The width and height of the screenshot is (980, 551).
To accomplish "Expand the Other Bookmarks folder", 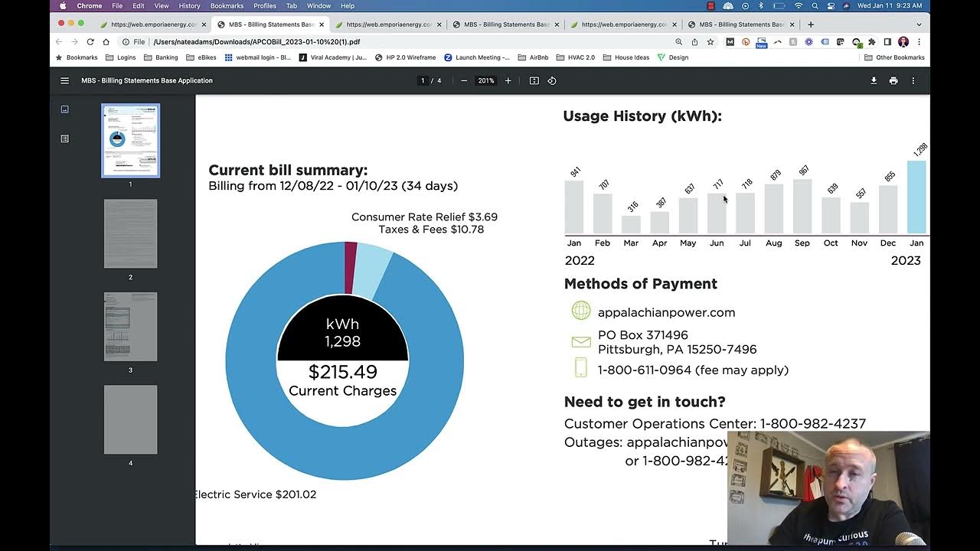I will (x=894, y=57).
